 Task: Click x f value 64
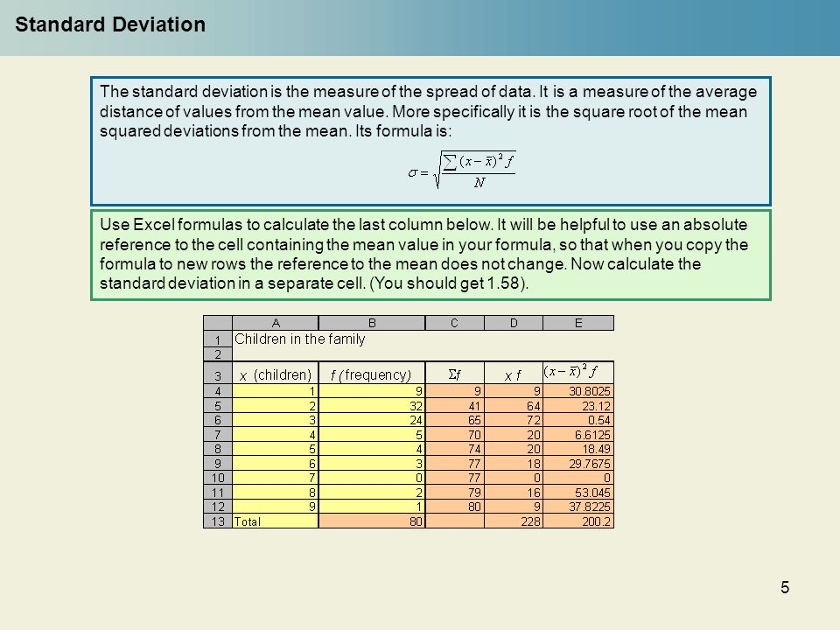click(x=514, y=406)
